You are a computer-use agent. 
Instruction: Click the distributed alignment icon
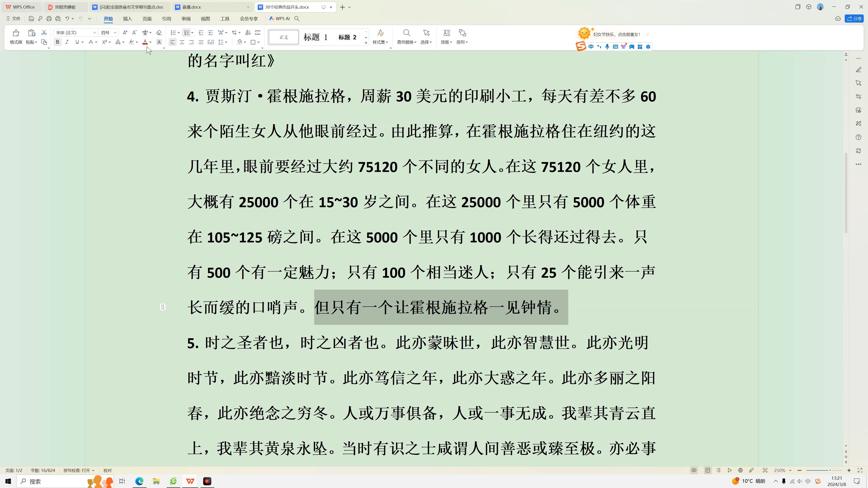pyautogui.click(x=211, y=42)
